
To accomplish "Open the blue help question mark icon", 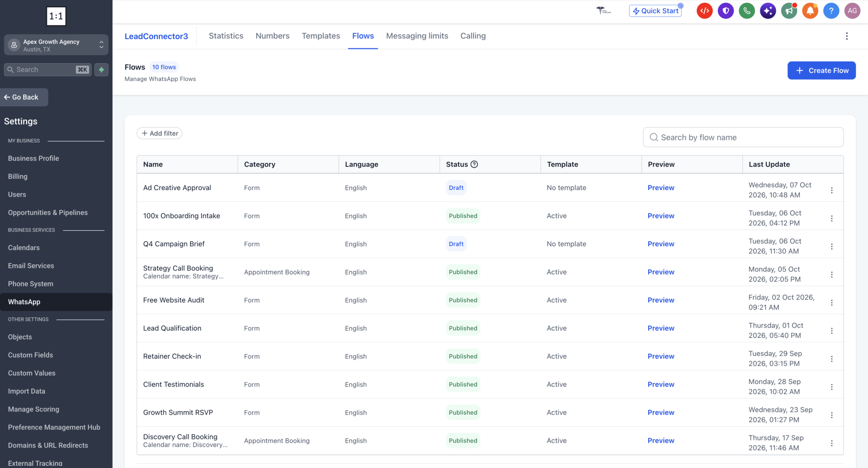I will [831, 11].
